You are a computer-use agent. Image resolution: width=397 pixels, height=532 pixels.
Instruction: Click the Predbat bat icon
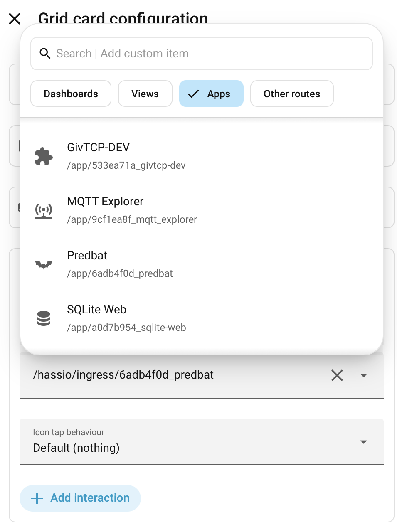pos(44,264)
